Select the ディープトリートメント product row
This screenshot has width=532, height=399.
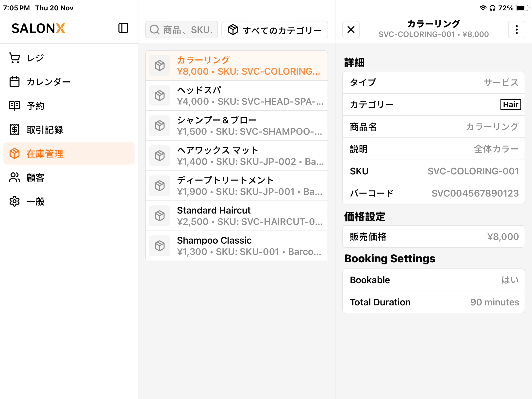tap(237, 186)
